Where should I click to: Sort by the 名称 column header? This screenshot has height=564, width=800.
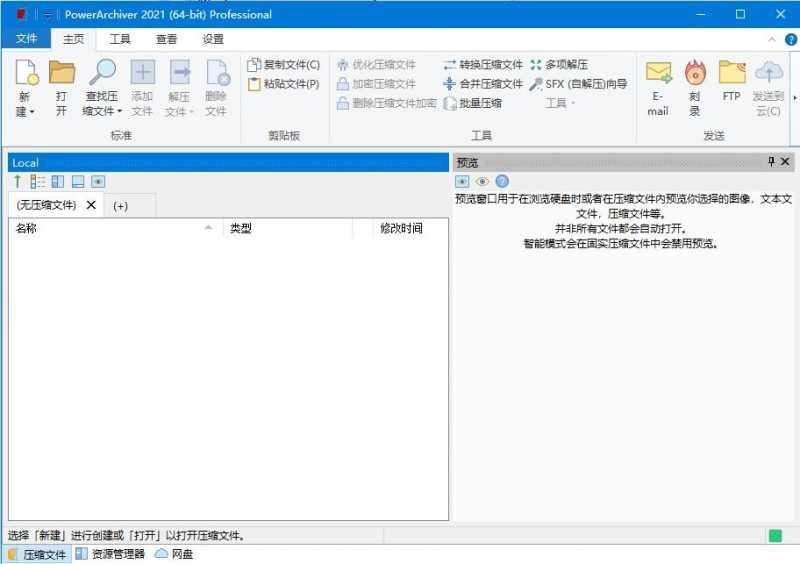[x=115, y=228]
